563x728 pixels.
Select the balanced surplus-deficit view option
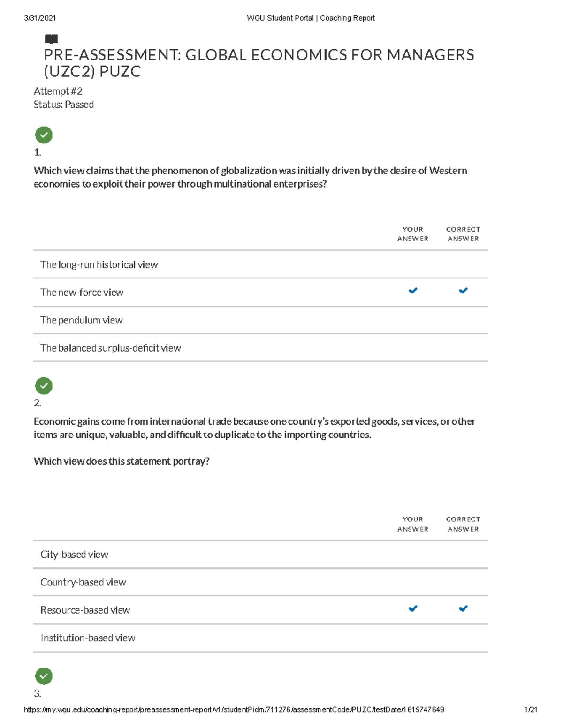tap(111, 348)
